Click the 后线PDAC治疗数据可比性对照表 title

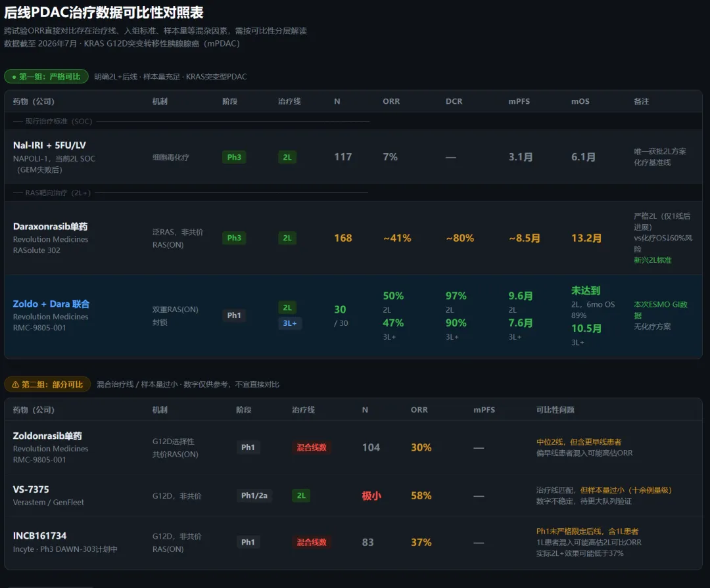coord(104,12)
